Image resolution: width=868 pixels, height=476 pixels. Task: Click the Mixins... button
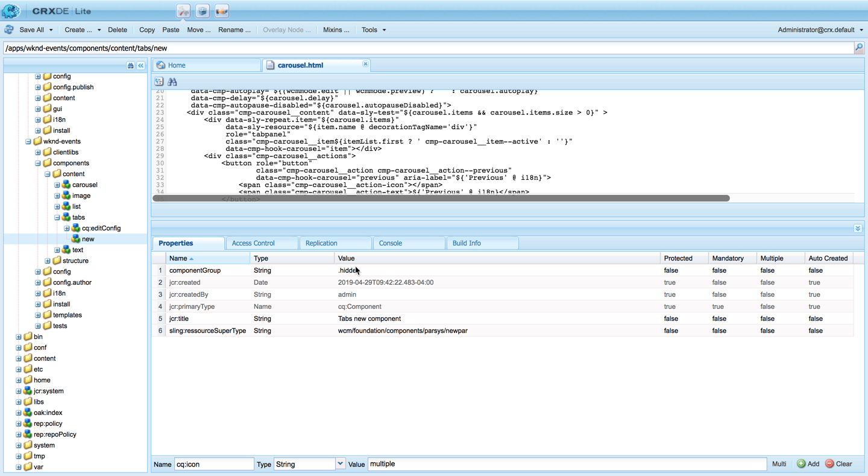point(336,30)
